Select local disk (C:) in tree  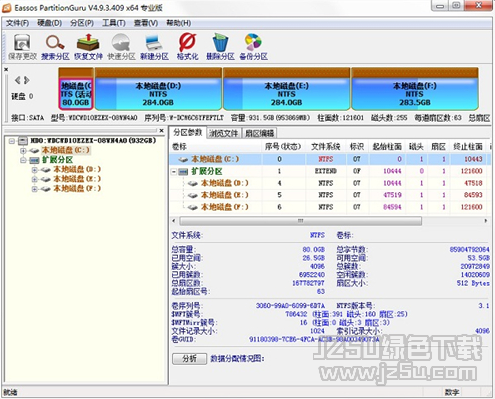click(65, 150)
